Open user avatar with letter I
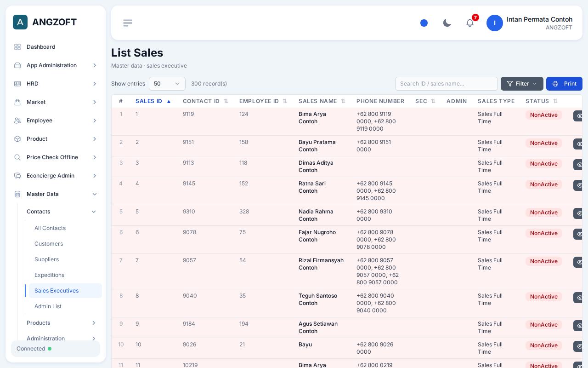 click(495, 23)
